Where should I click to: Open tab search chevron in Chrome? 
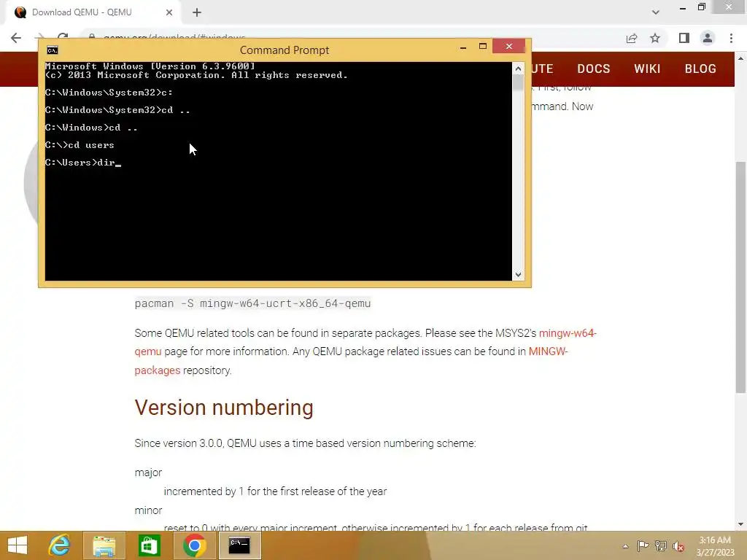click(x=656, y=12)
